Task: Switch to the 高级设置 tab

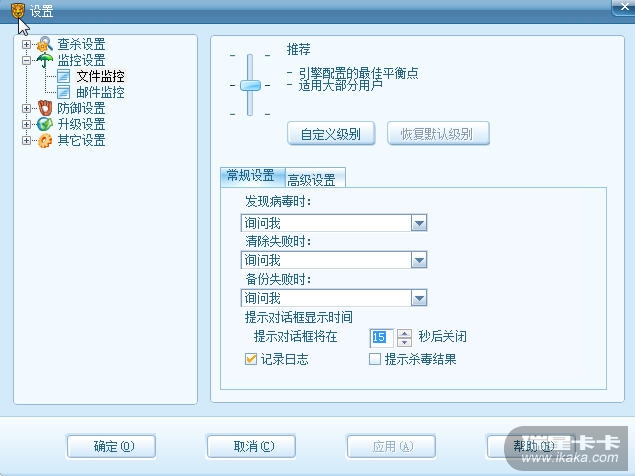Action: (315, 179)
